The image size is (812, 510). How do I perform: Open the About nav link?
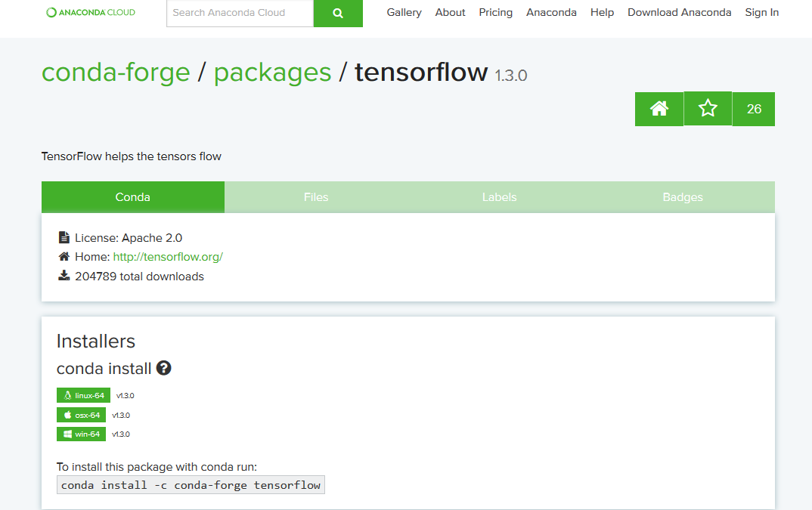tap(450, 12)
